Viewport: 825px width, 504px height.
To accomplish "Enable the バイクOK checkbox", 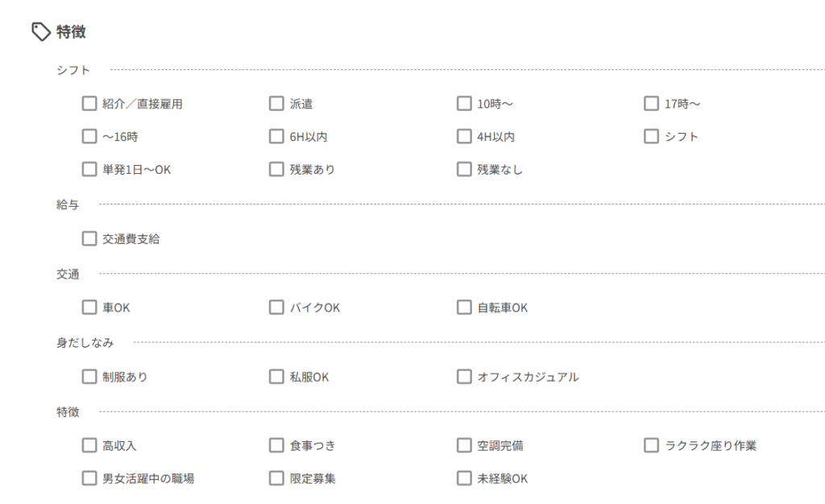I will click(276, 307).
